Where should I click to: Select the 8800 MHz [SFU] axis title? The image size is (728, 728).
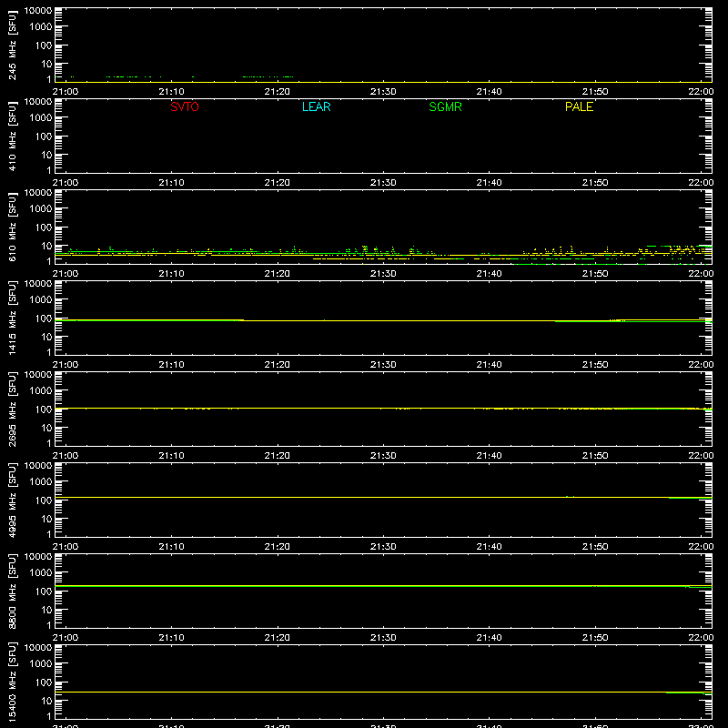point(12,591)
